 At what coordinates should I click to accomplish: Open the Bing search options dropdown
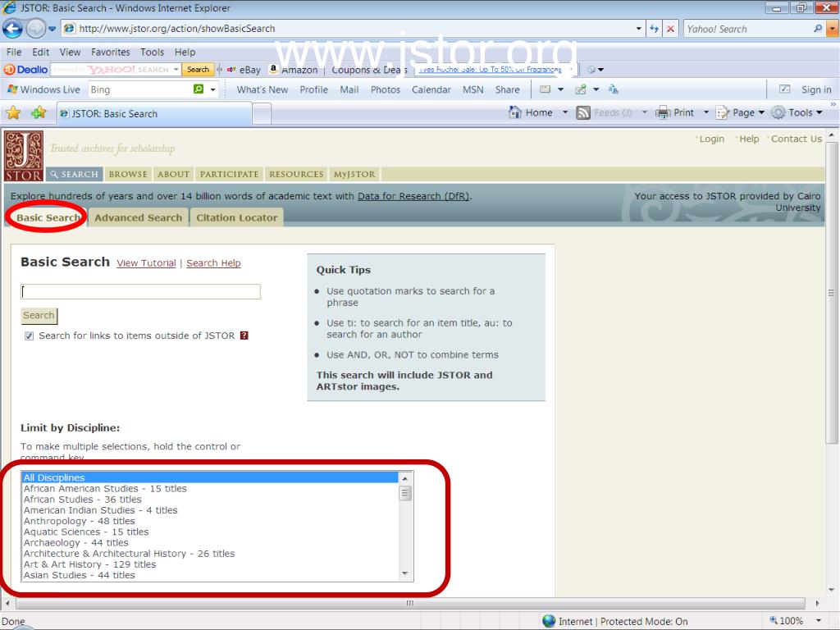coord(212,89)
